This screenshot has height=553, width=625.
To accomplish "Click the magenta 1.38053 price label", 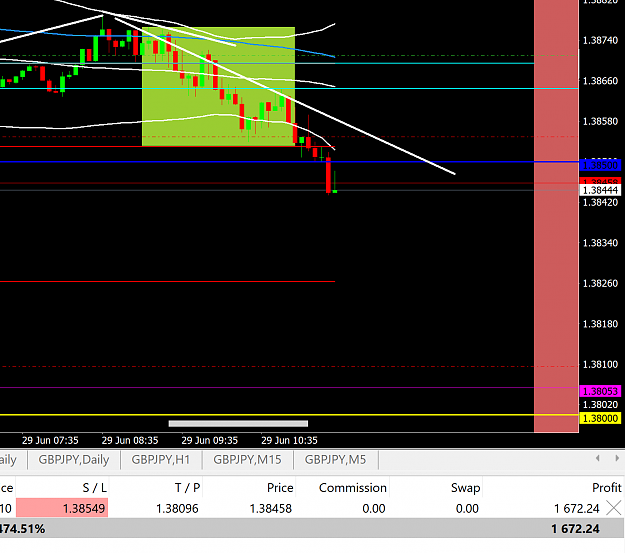I will tap(600, 391).
